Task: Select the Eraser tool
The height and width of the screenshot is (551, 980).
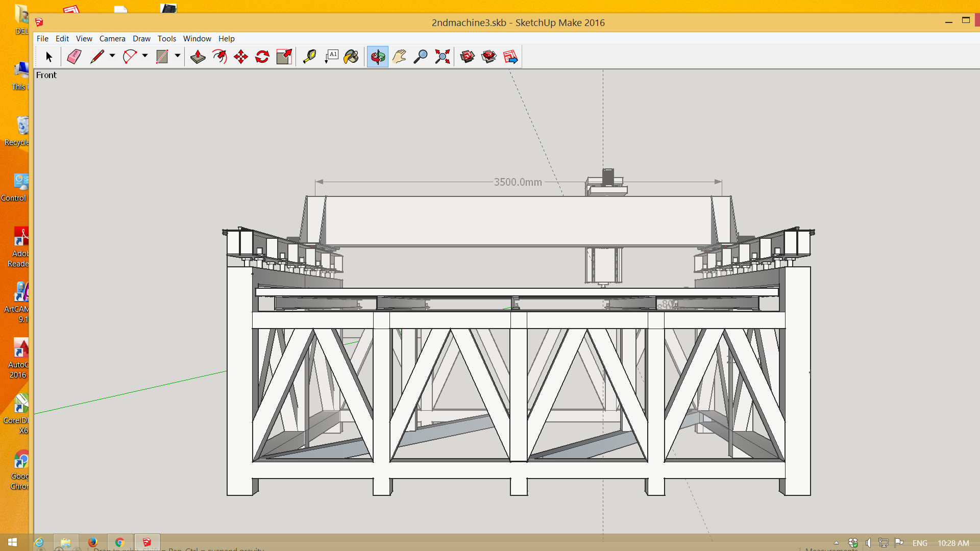Action: coord(74,57)
